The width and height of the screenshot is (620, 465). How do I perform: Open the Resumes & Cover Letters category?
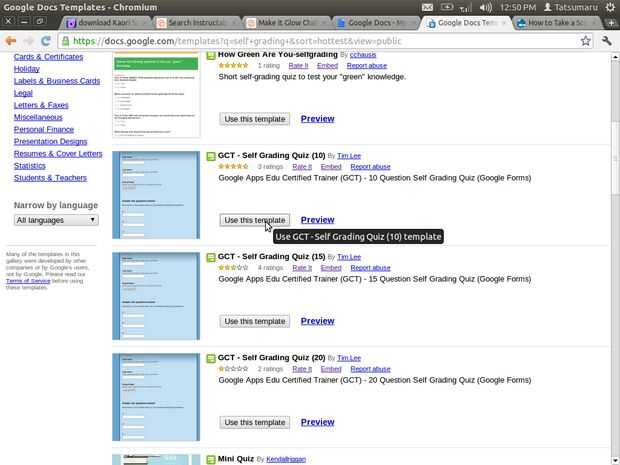[x=58, y=154]
